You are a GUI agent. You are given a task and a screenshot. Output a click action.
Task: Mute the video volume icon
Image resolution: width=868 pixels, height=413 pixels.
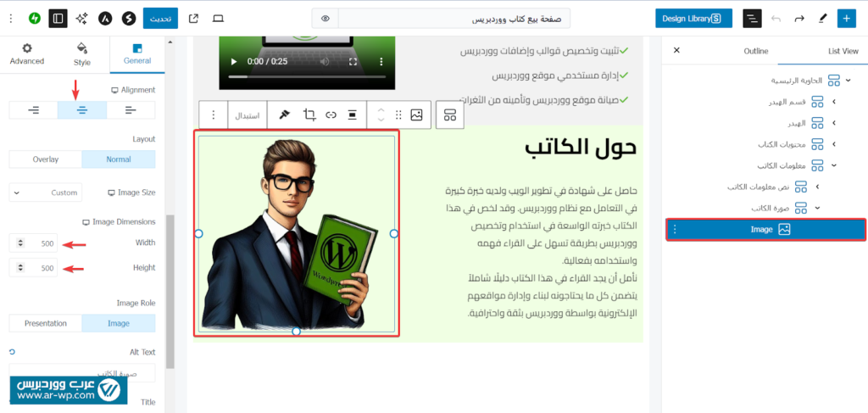[325, 61]
